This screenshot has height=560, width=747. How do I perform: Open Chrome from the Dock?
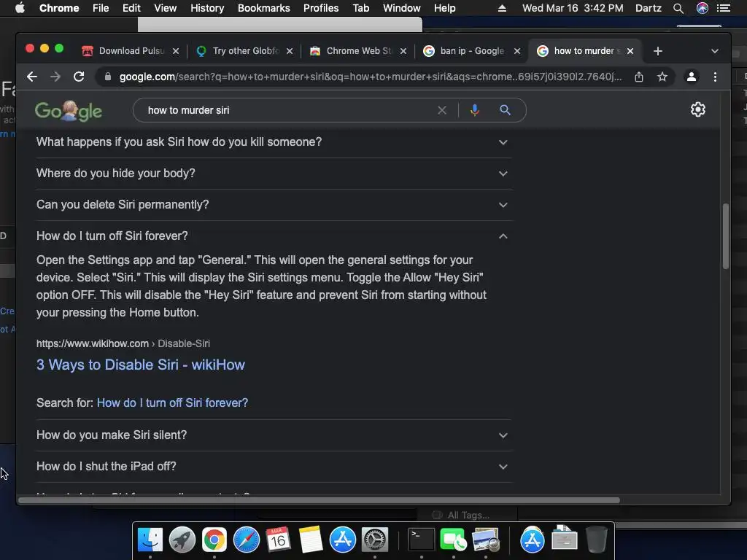tap(214, 540)
